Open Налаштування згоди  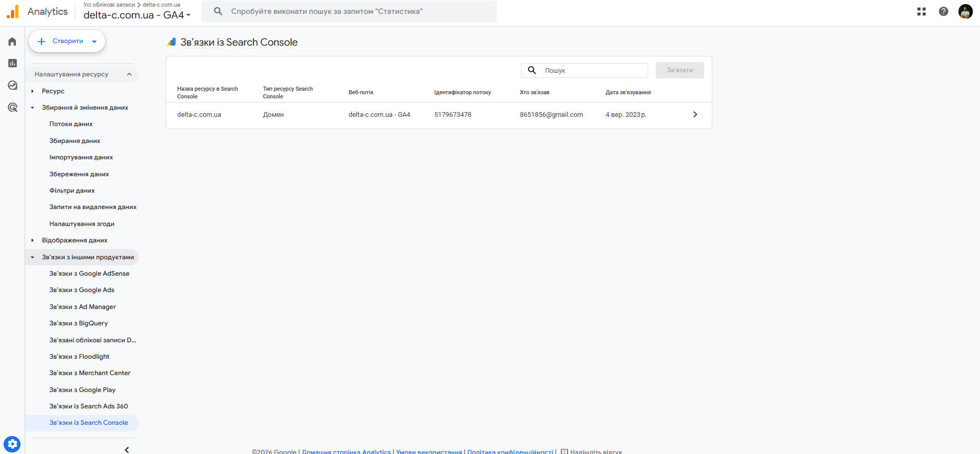click(82, 224)
